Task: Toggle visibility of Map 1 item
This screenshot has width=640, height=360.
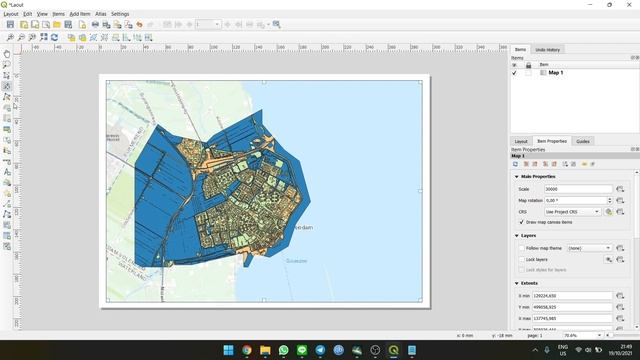Action: (x=514, y=73)
